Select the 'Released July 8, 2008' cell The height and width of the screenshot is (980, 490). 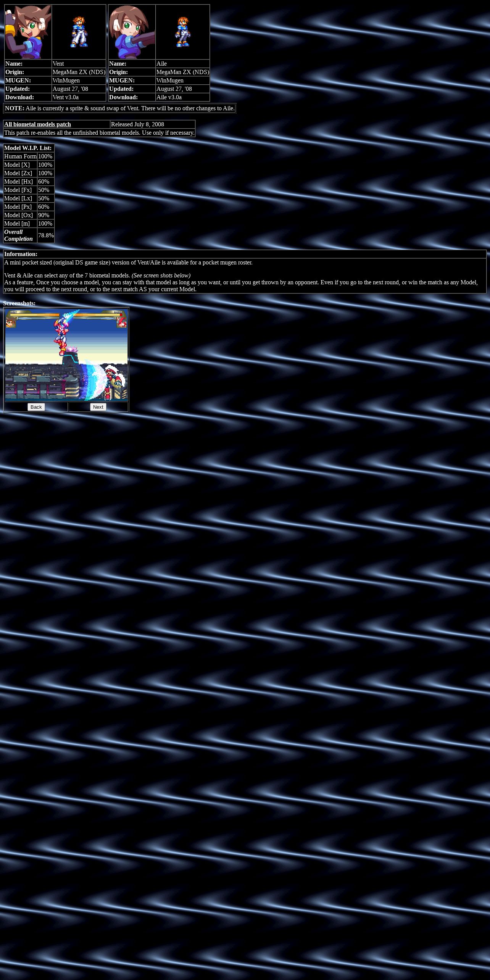pos(153,124)
